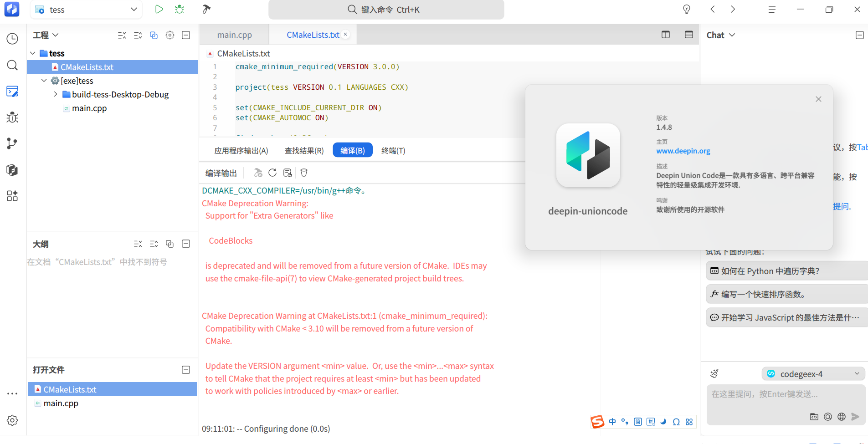Screen dimensions: 868x444
Task: Close the deepin-unioncode about dialog
Action: (x=818, y=99)
